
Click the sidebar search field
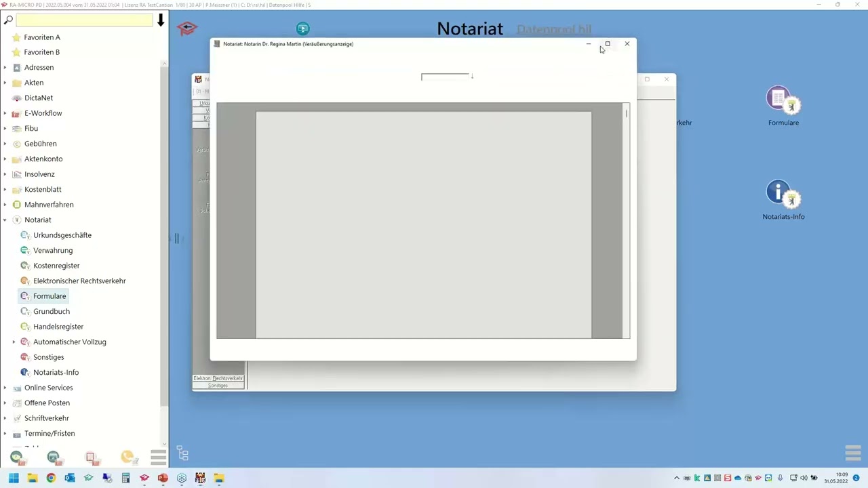[x=85, y=20]
